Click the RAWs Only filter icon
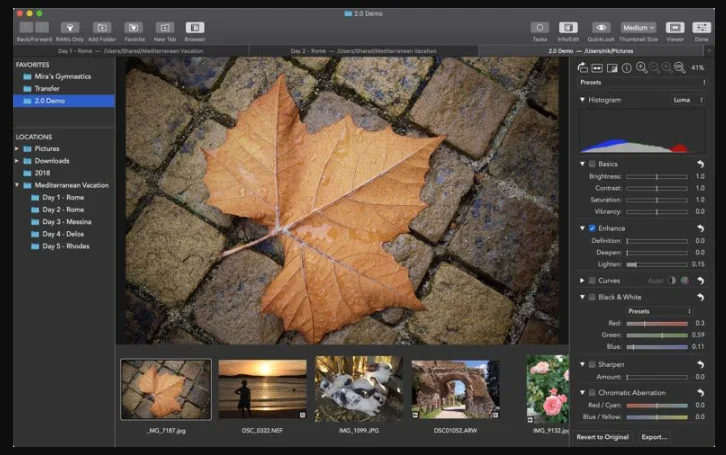The height and width of the screenshot is (455, 726). (70, 28)
